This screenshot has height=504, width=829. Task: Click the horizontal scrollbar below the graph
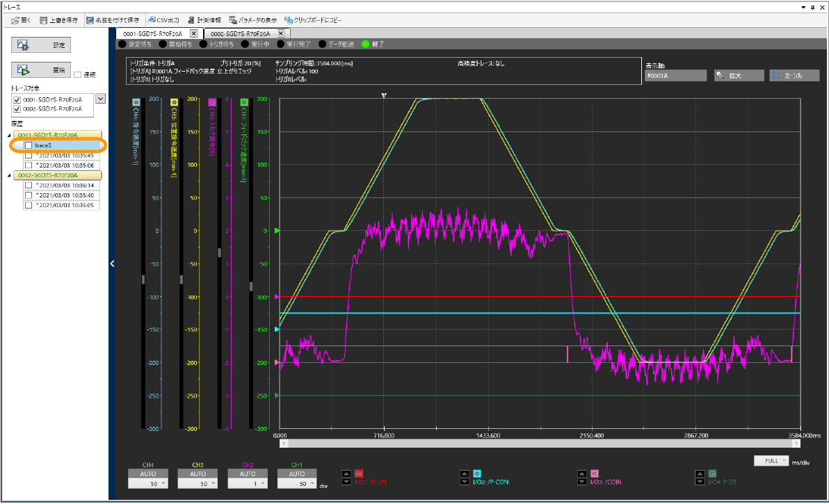(539, 443)
